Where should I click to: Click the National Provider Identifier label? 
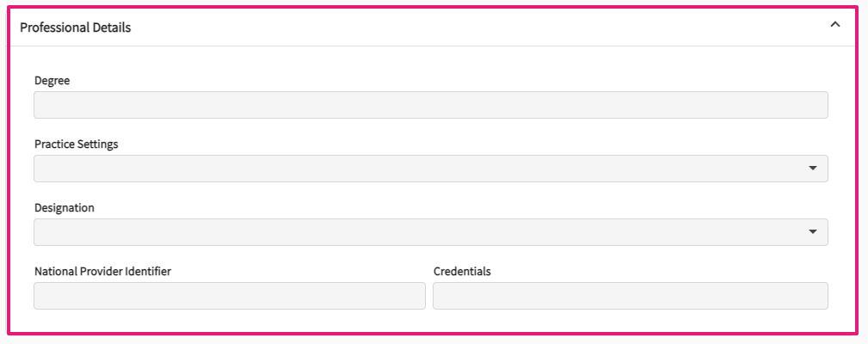[102, 272]
